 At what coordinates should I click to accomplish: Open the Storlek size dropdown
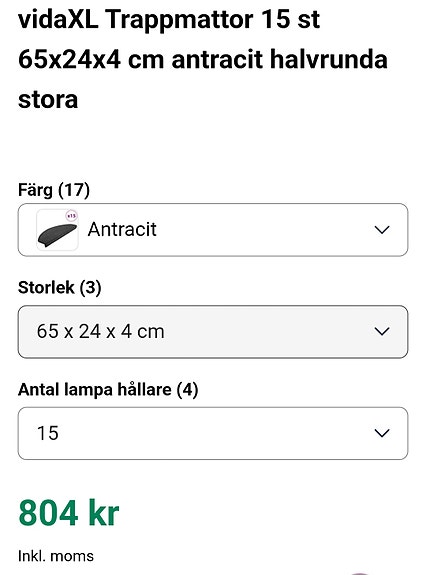coord(213,332)
